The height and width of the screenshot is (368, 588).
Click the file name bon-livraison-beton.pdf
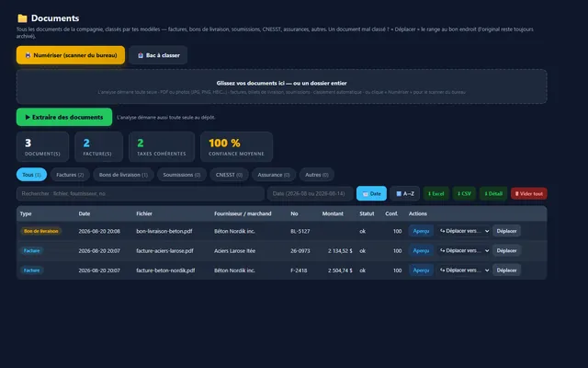[x=164, y=231]
